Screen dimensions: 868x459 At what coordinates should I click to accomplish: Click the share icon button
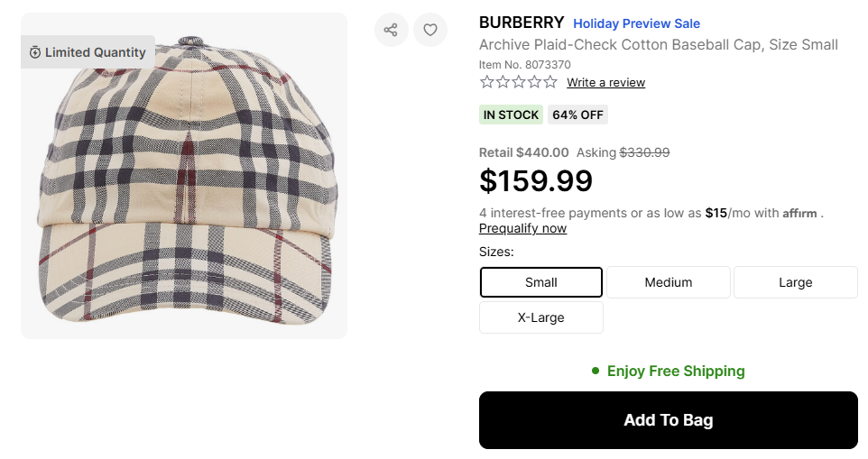[x=391, y=30]
